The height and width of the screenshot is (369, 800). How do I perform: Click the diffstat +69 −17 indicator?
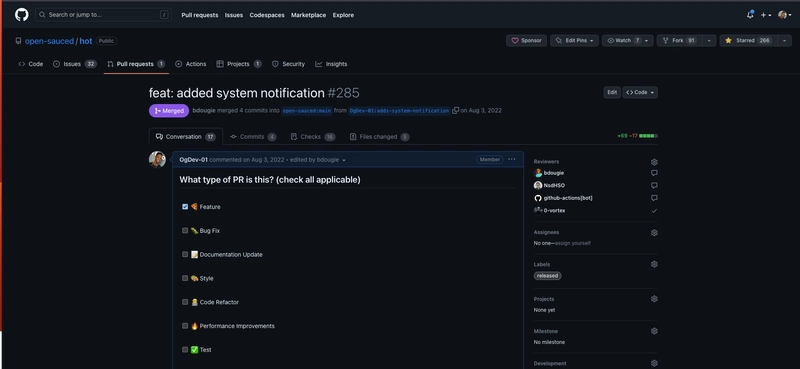pyautogui.click(x=637, y=136)
